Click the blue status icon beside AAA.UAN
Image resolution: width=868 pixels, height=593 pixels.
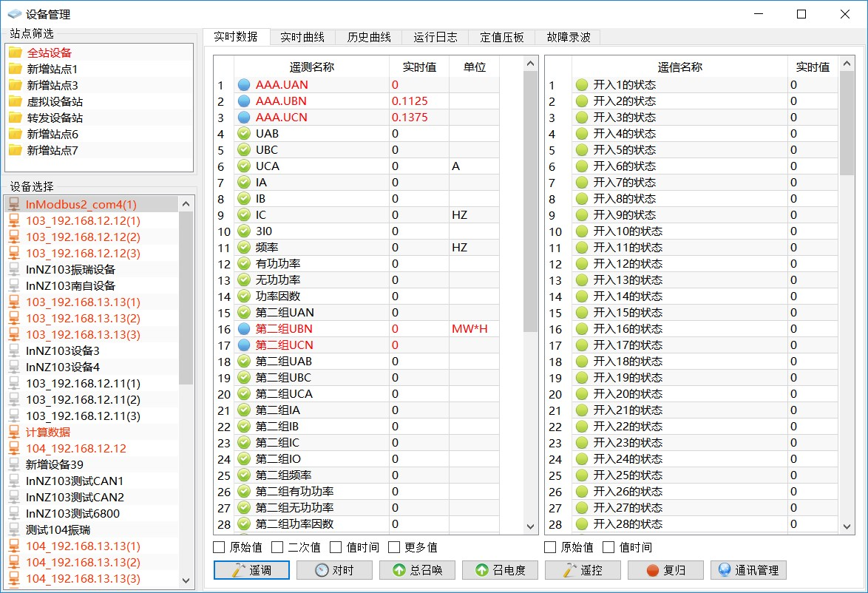pyautogui.click(x=244, y=85)
